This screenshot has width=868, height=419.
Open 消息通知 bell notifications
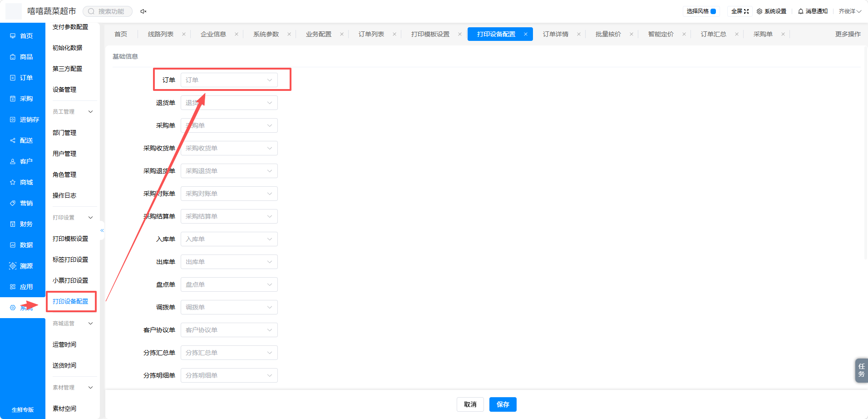click(x=801, y=11)
